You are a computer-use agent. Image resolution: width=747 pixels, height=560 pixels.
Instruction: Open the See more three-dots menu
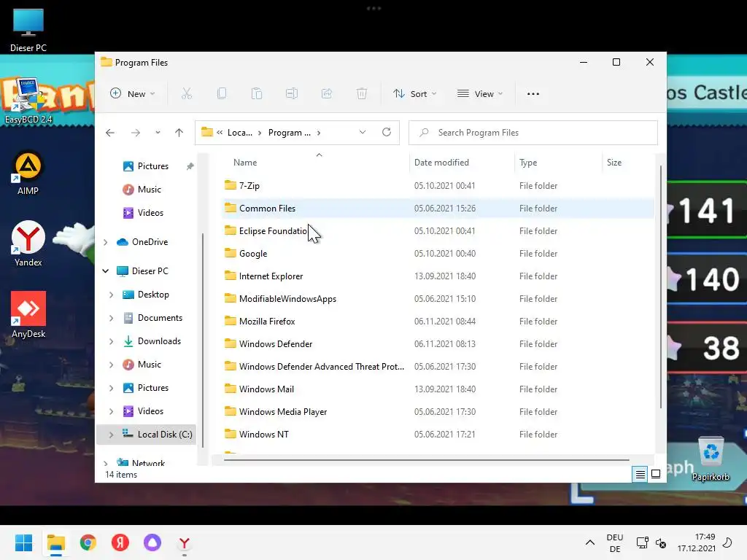point(533,94)
